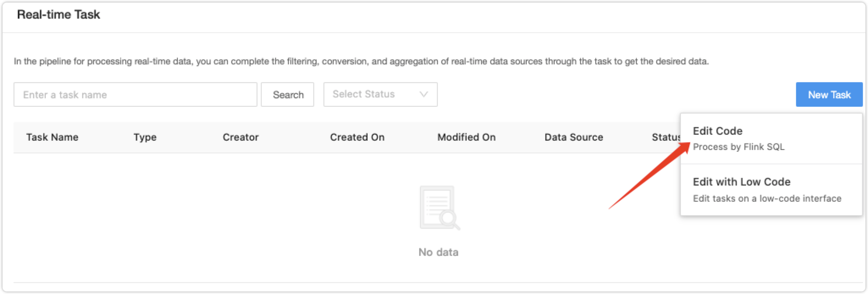
Task: Click the Type column header
Action: coord(144,137)
